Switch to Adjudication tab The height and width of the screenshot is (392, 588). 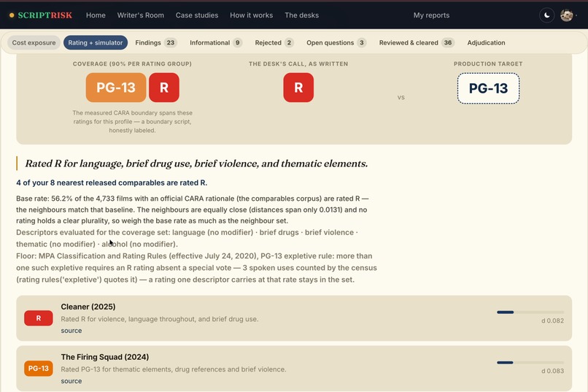coord(486,43)
